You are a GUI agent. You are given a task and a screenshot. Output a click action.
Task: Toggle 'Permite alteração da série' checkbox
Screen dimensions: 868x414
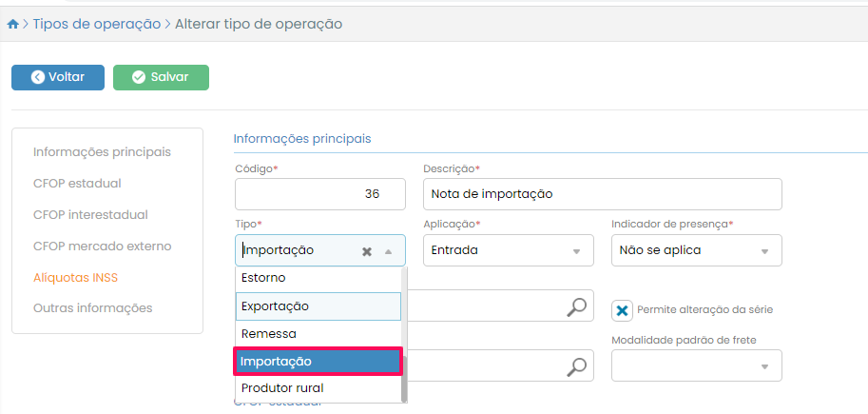tap(622, 310)
